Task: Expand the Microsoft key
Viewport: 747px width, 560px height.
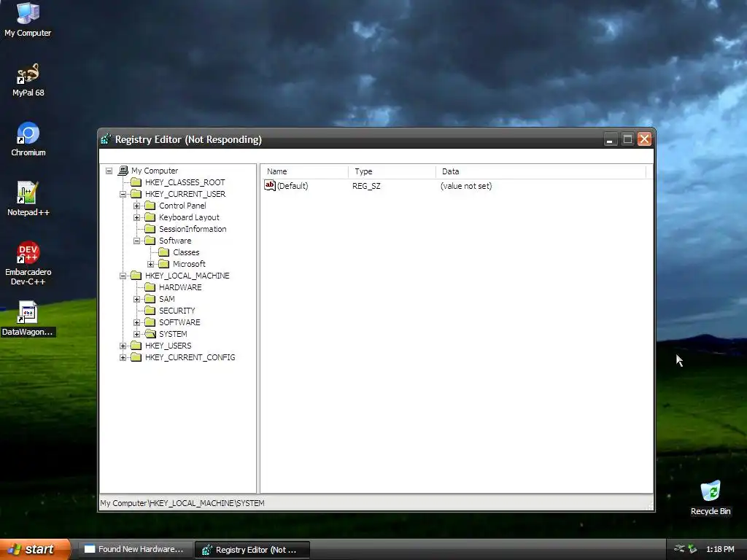Action: [x=150, y=264]
